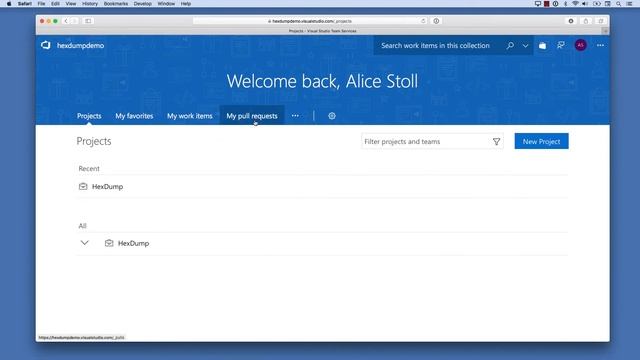Open the View menu

click(71, 4)
